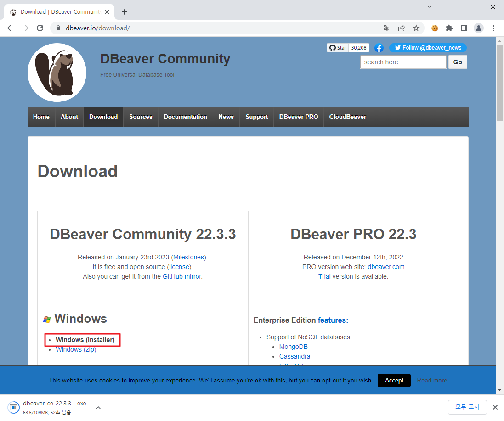Open the News menu item
The width and height of the screenshot is (504, 421).
pos(226,117)
